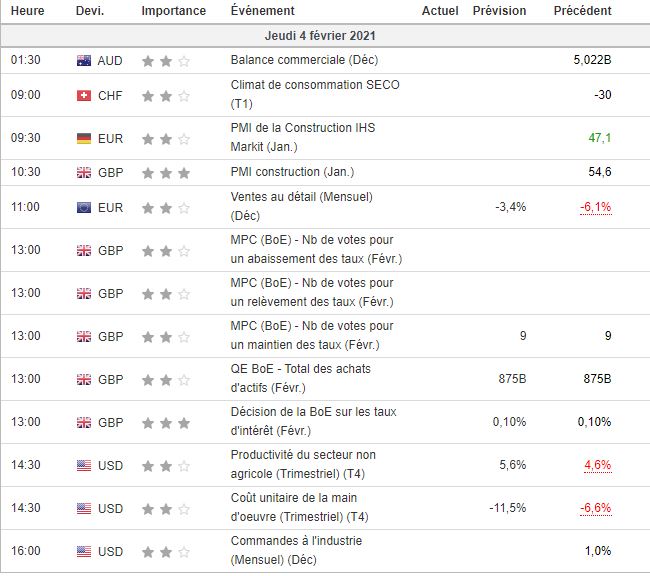Click the German flag icon at 09:30
Image resolution: width=650 pixels, height=576 pixels.
[84, 138]
